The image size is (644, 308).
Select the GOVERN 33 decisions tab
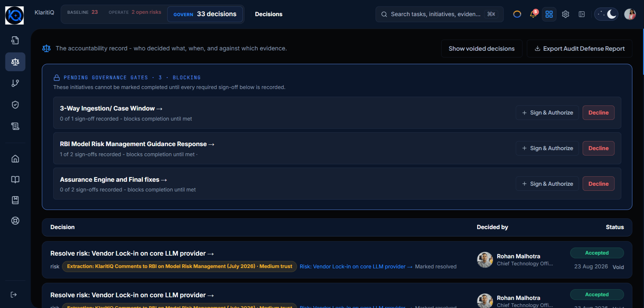click(x=205, y=14)
